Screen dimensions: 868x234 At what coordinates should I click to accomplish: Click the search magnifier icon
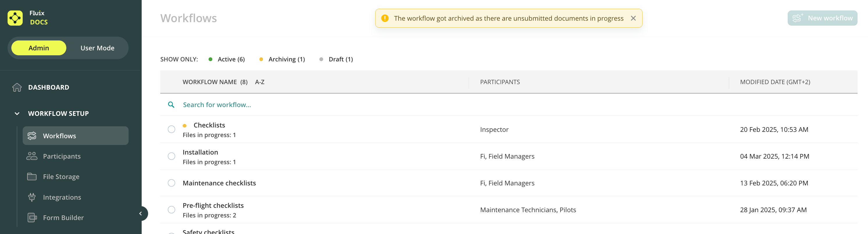pyautogui.click(x=171, y=105)
